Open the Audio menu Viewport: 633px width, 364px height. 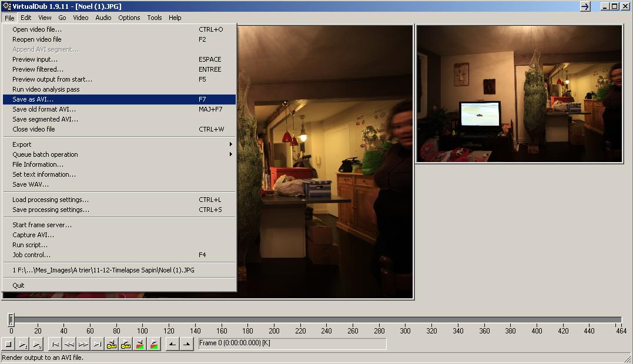coord(103,18)
